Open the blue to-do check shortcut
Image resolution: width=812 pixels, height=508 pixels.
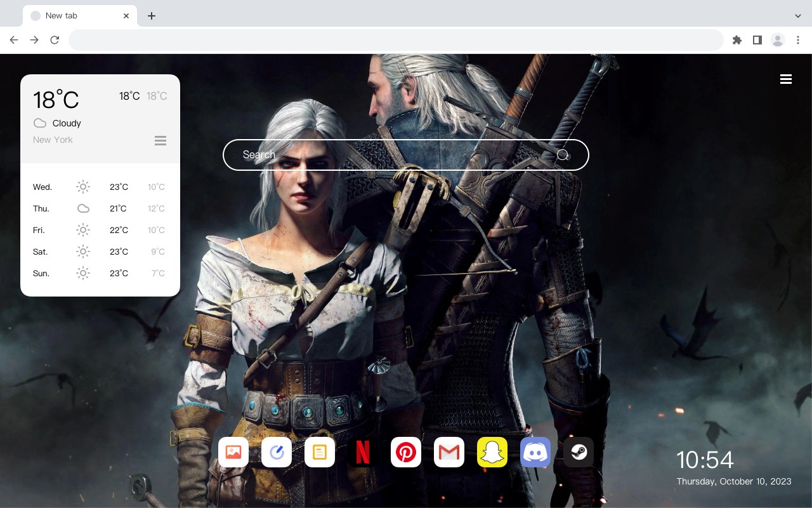pyautogui.click(x=277, y=452)
